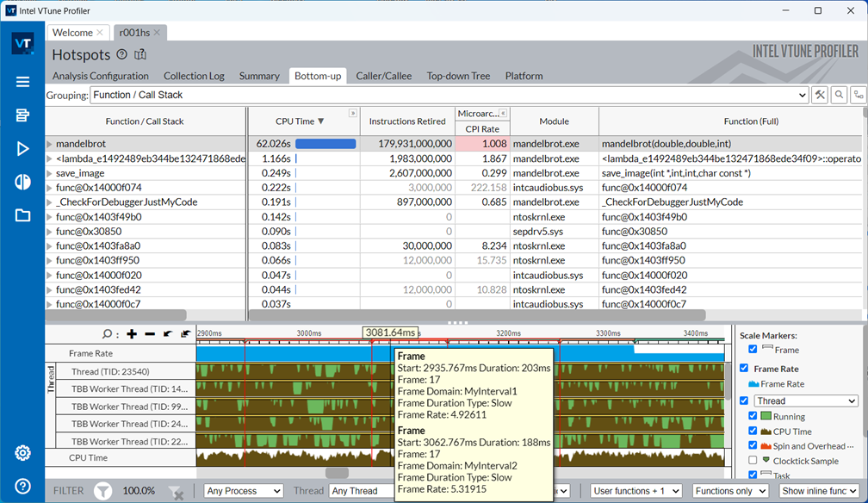
Task: Click the Configure Analysis play icon in sidebar
Action: [x=22, y=149]
